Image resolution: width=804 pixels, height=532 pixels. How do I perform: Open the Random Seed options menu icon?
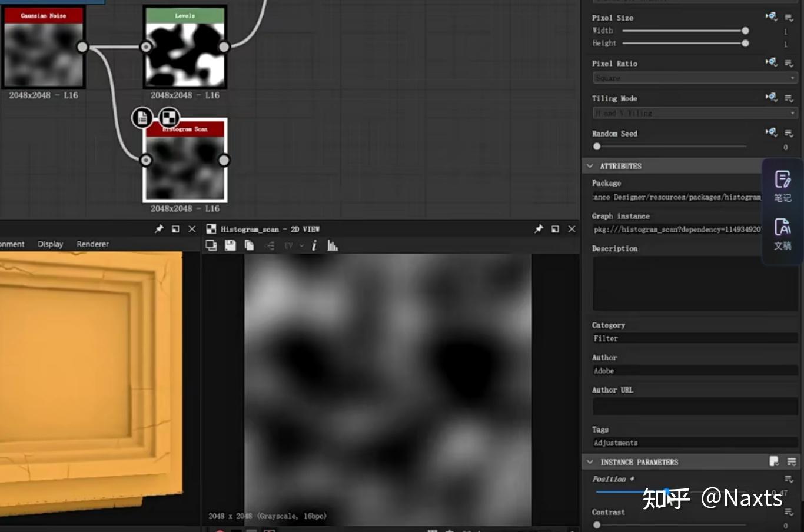[789, 133]
